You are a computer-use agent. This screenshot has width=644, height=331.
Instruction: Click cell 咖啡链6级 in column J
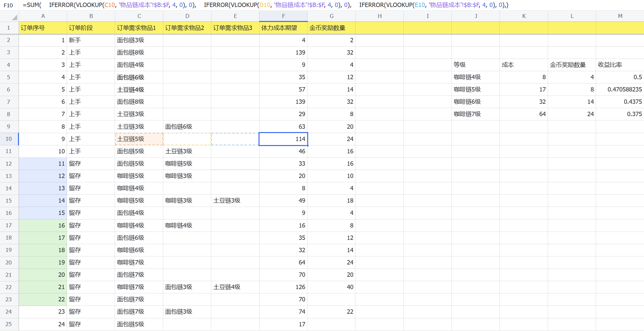[x=476, y=102]
